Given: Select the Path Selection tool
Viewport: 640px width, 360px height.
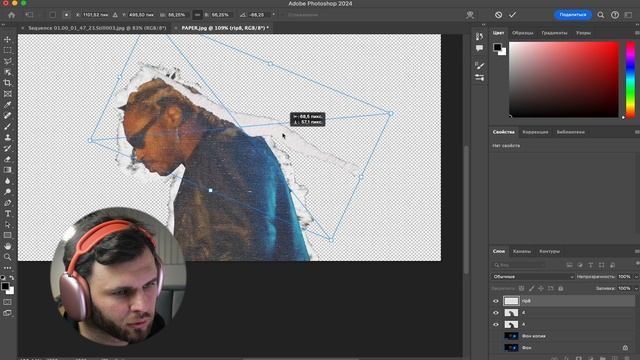Looking at the screenshot, I should pyautogui.click(x=7, y=224).
